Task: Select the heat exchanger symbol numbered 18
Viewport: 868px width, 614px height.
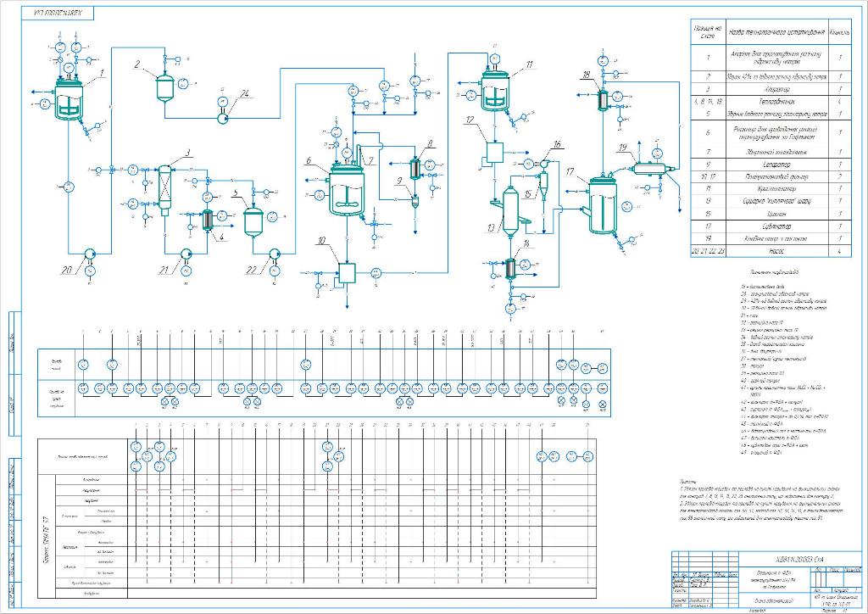Action: (603, 101)
